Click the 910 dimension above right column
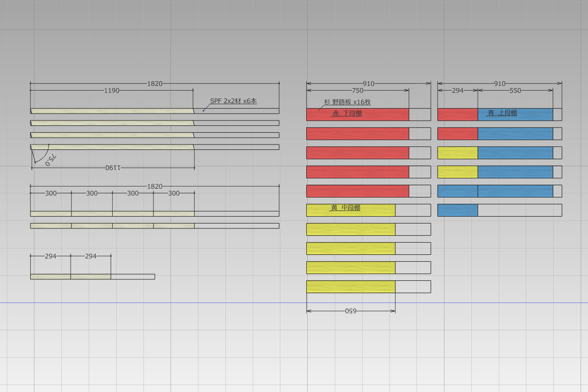 [x=500, y=84]
